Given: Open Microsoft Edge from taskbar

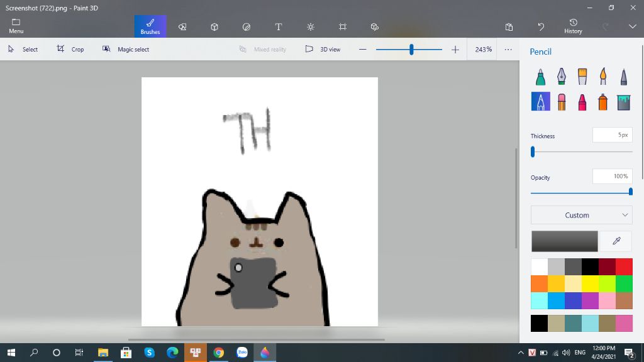Looking at the screenshot, I should [x=172, y=353].
